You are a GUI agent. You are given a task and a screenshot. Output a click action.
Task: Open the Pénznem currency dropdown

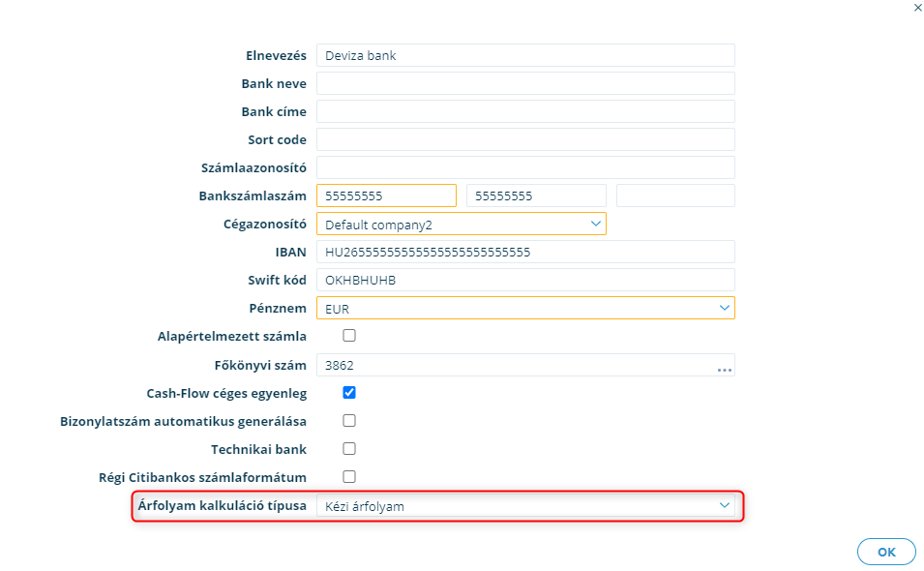(525, 308)
